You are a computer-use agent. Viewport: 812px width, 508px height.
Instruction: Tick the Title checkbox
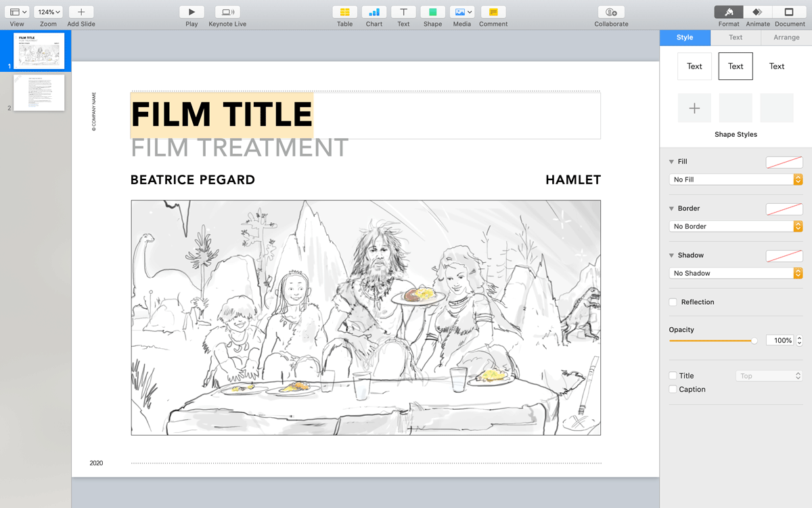[x=673, y=376]
